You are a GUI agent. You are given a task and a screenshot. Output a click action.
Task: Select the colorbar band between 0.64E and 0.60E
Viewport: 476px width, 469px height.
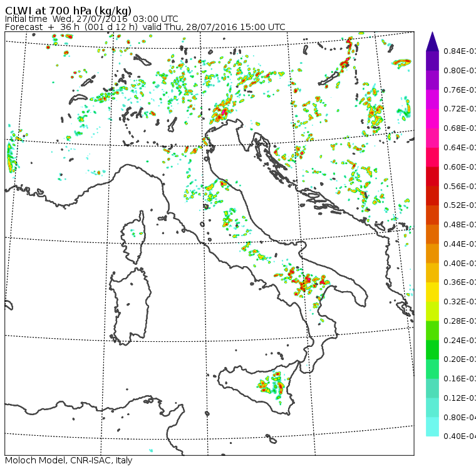[432, 157]
